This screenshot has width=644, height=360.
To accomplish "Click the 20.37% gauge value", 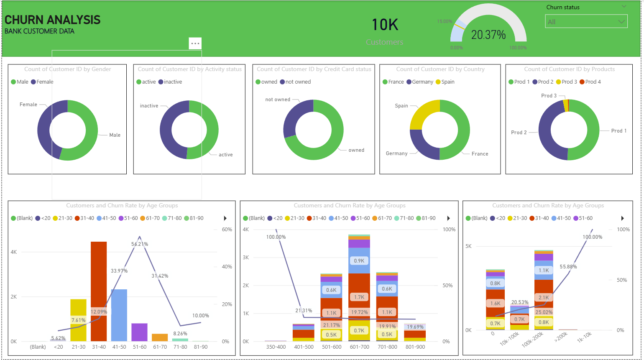I will coord(488,35).
